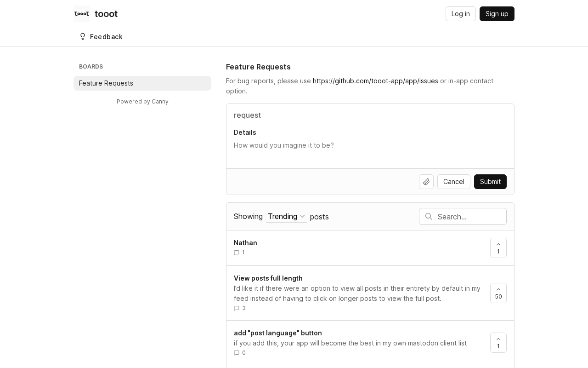The height and width of the screenshot is (368, 588).
Task: Open the Feedback tab
Action: coord(101,37)
